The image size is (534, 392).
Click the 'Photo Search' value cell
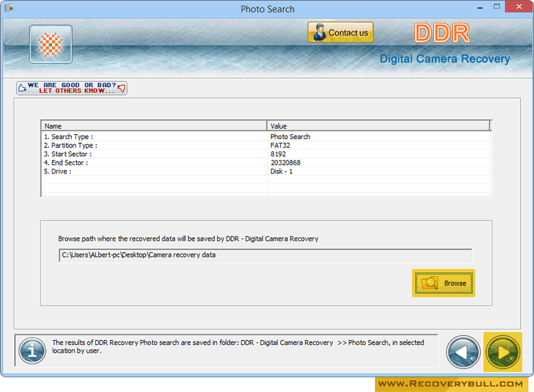tap(290, 136)
